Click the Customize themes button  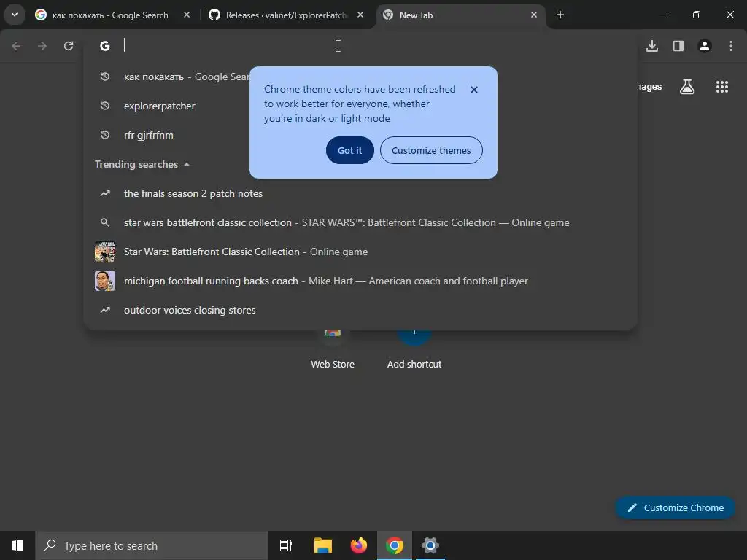pos(431,150)
